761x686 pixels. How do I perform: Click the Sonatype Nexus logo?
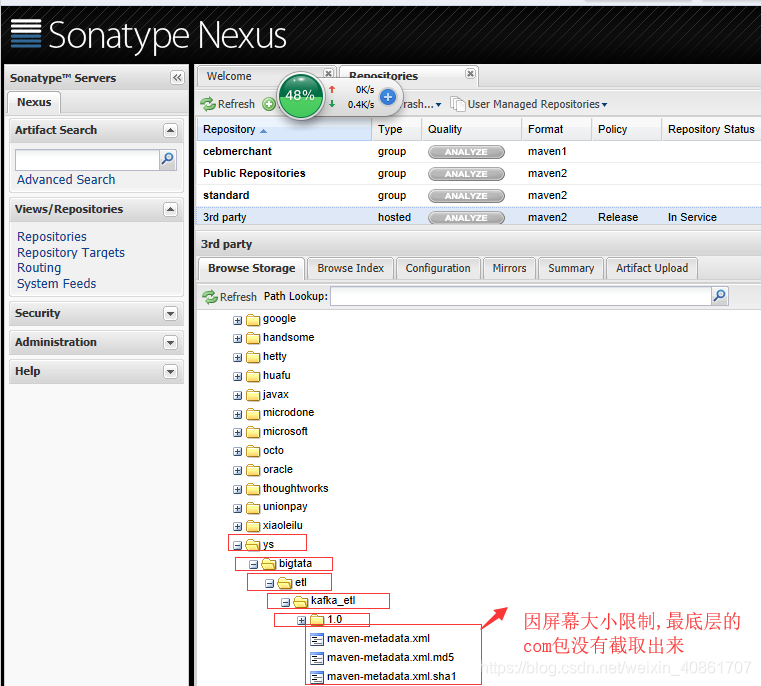coord(148,35)
